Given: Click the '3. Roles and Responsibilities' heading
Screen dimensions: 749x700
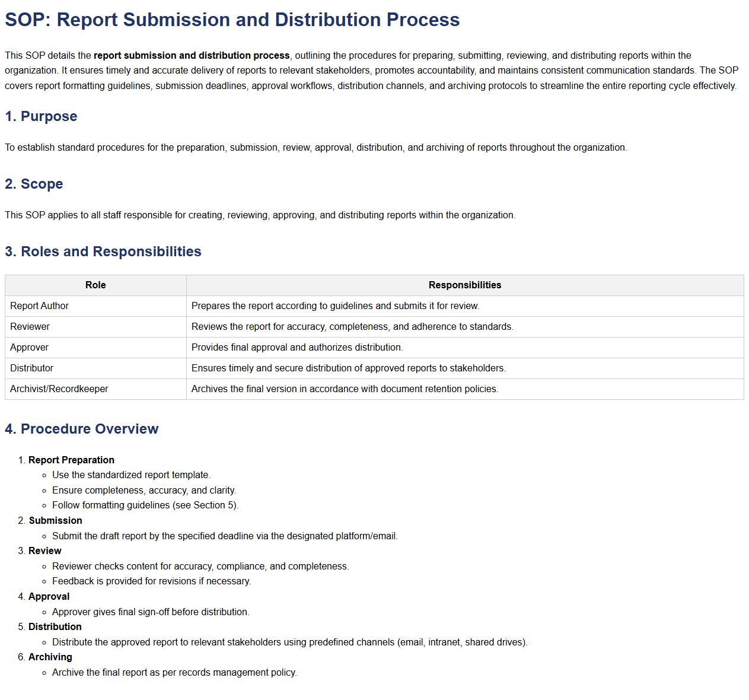Looking at the screenshot, I should coord(103,252).
